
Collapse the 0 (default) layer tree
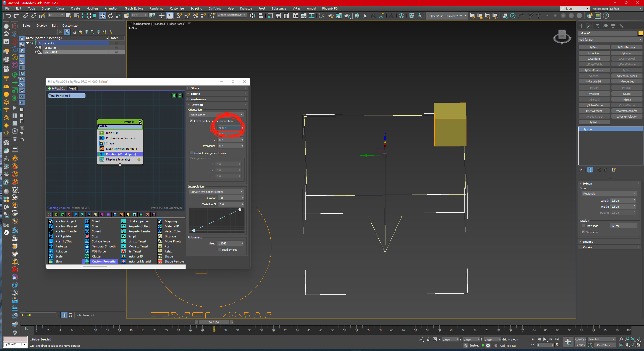pyautogui.click(x=28, y=43)
